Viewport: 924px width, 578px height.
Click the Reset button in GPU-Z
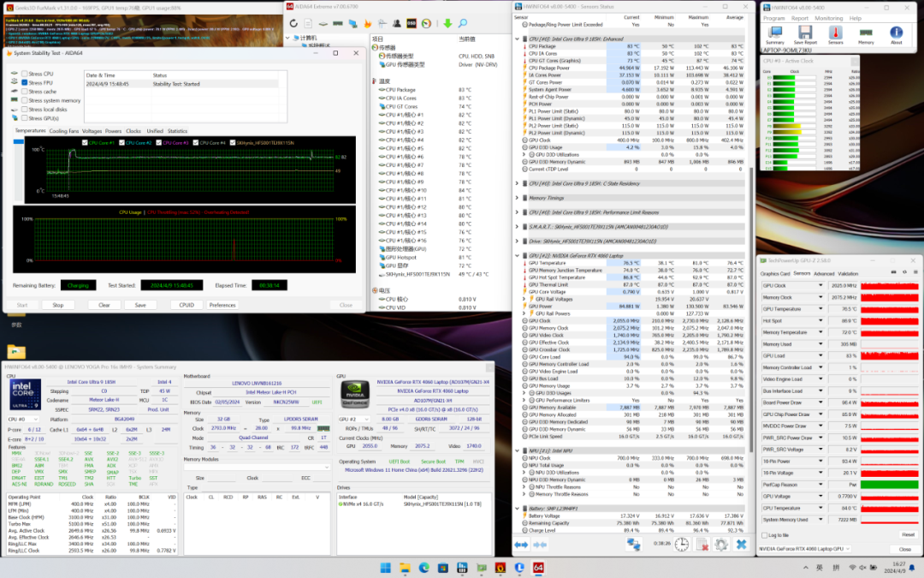click(x=908, y=535)
